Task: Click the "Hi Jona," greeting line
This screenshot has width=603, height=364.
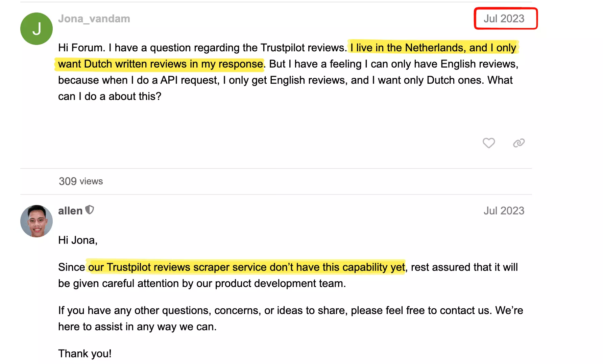Action: click(x=78, y=240)
